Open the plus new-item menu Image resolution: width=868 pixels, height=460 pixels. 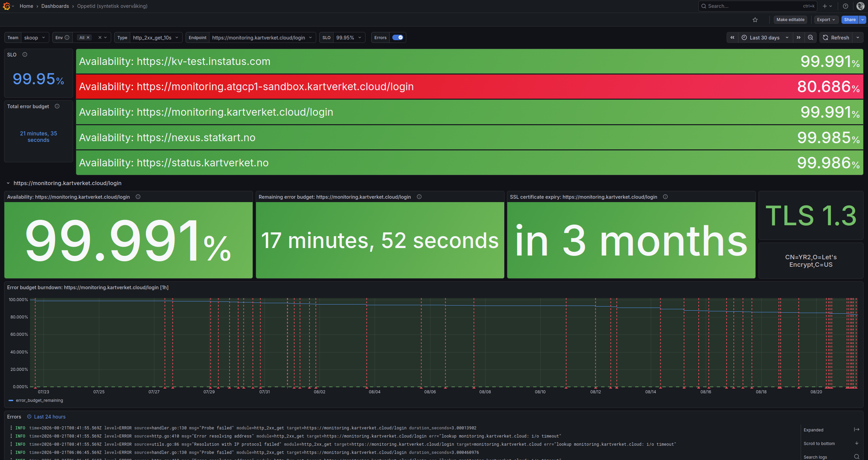pyautogui.click(x=827, y=6)
